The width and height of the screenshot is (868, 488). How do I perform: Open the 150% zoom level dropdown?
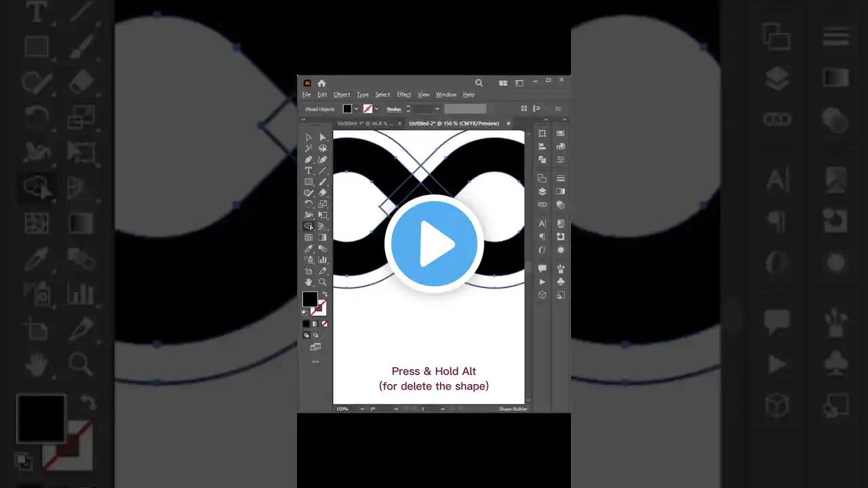[x=361, y=409]
